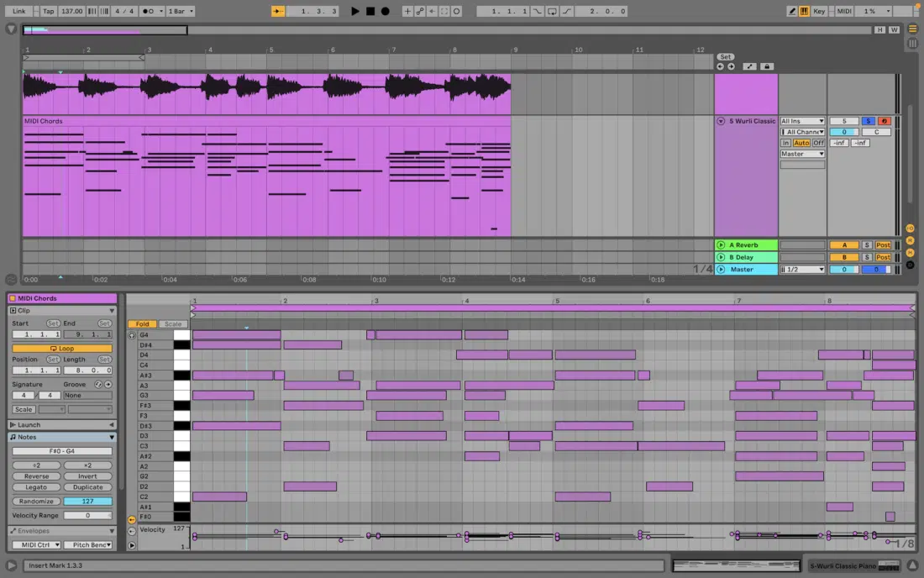Click the Capture MIDI icon
Image resolution: width=924 pixels, height=578 pixels.
444,11
